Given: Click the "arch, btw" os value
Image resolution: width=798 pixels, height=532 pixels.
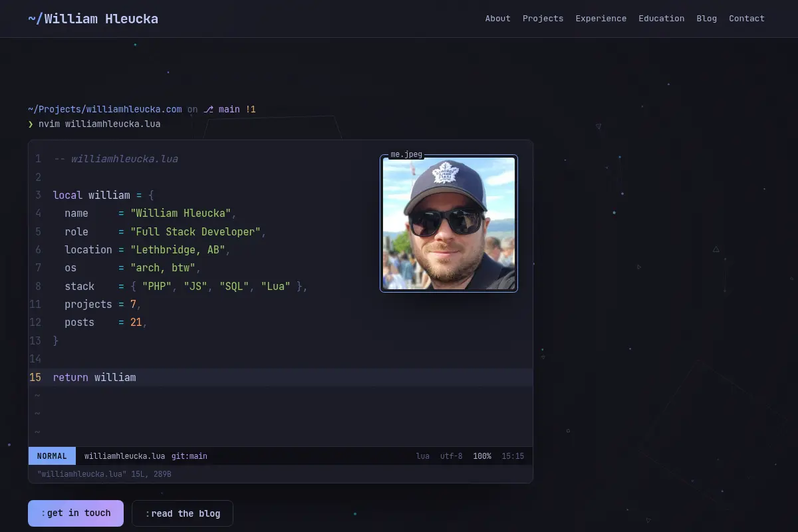Looking at the screenshot, I should pos(163,267).
